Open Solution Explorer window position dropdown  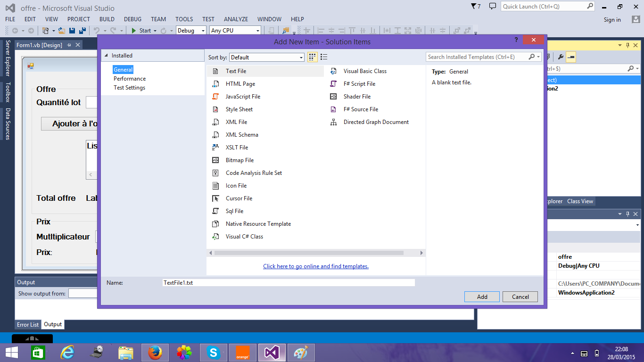coord(619,45)
